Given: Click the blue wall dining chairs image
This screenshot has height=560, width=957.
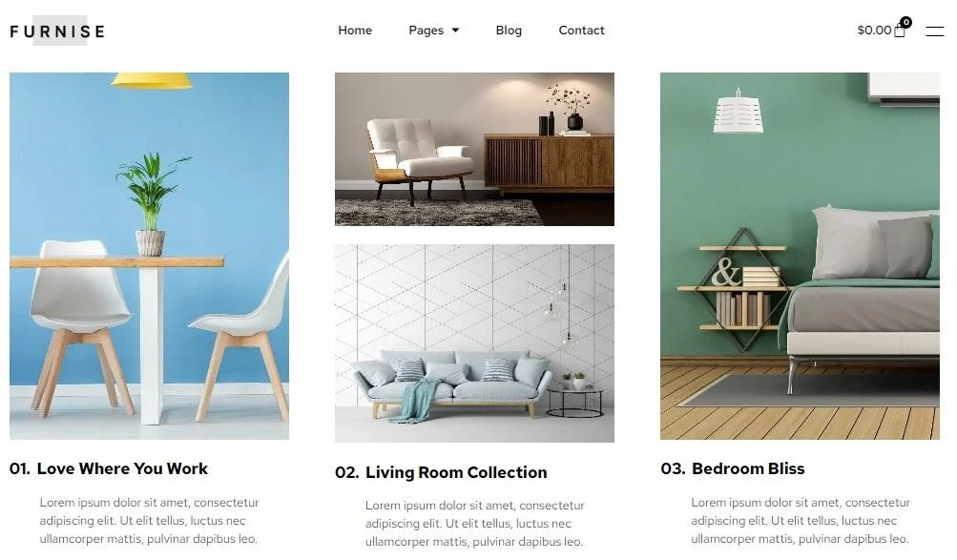Looking at the screenshot, I should tap(149, 257).
